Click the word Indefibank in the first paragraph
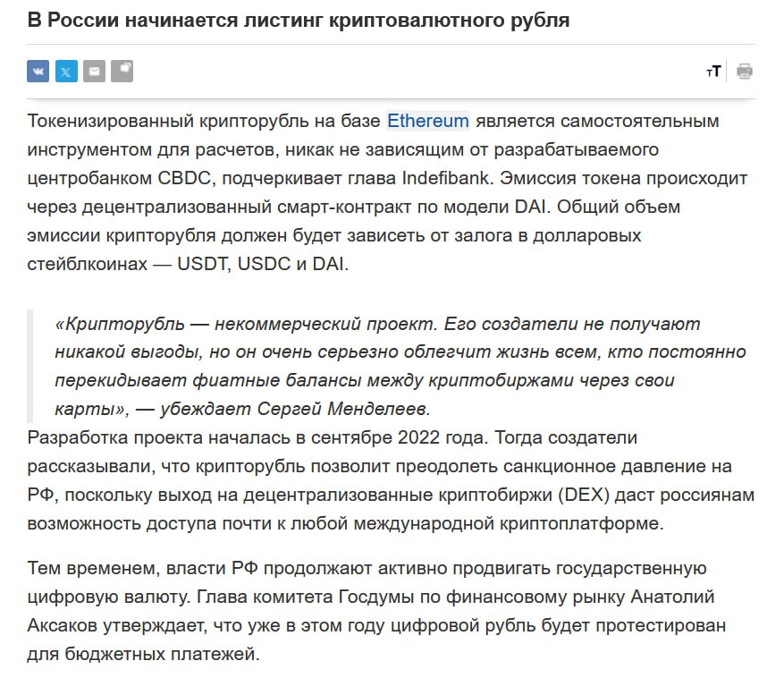 446,178
